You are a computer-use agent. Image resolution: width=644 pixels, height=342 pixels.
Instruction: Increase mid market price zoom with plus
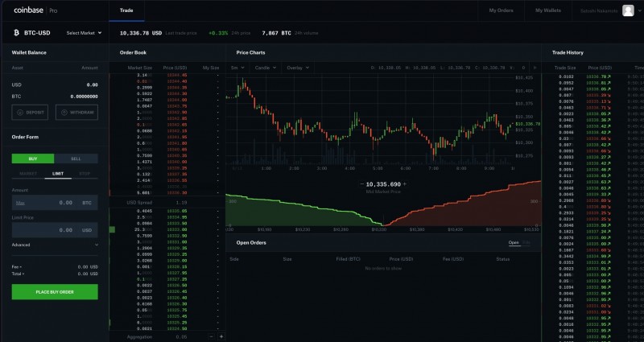pyautogui.click(x=405, y=184)
